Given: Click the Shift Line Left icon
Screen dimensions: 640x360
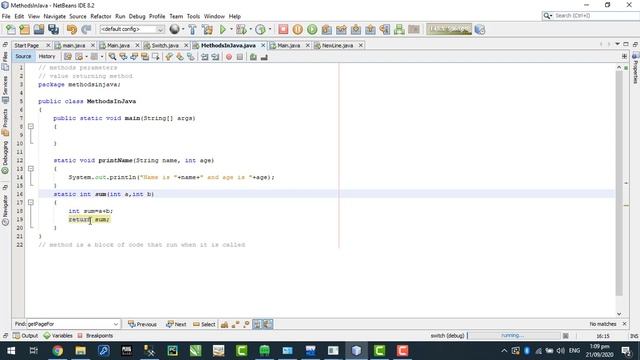Looking at the screenshot, I should tap(204, 57).
